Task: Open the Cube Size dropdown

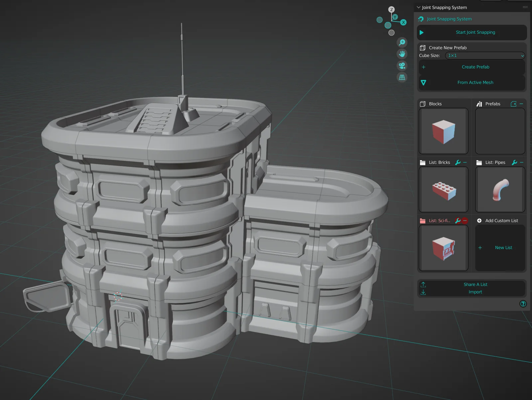Action: coord(484,55)
